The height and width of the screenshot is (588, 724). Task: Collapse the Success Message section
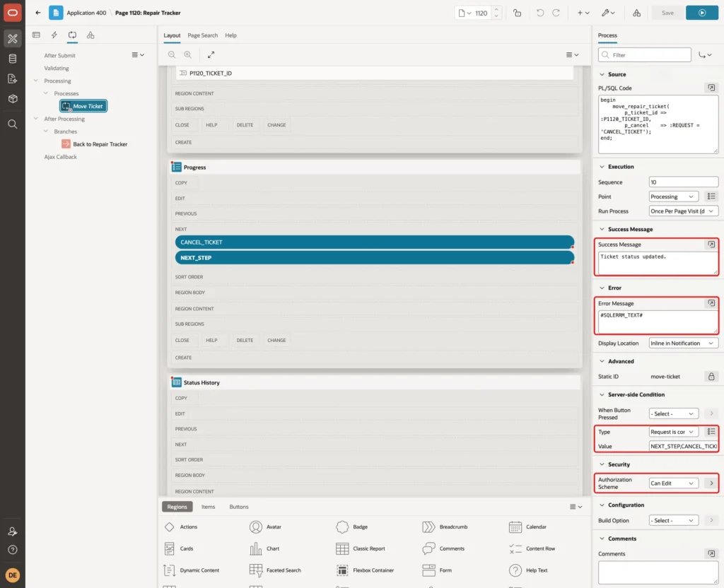pos(602,229)
